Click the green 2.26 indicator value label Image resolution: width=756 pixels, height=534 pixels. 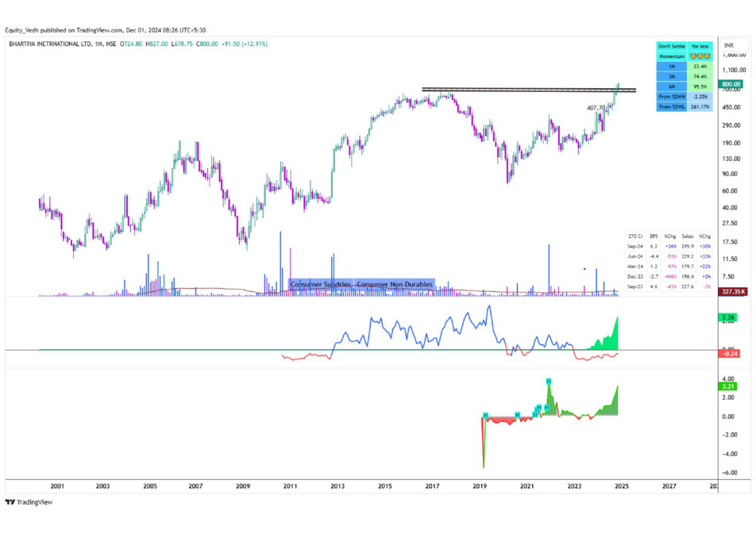point(728,317)
